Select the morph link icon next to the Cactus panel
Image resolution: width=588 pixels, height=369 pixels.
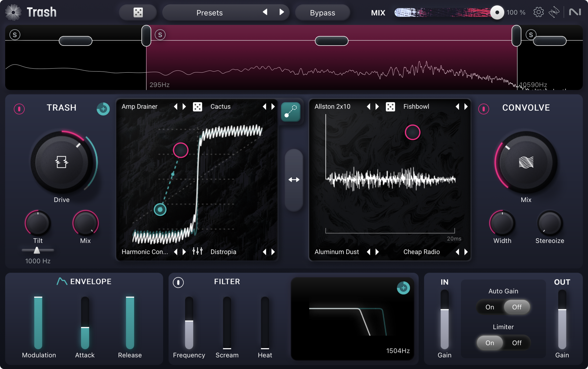(x=291, y=112)
